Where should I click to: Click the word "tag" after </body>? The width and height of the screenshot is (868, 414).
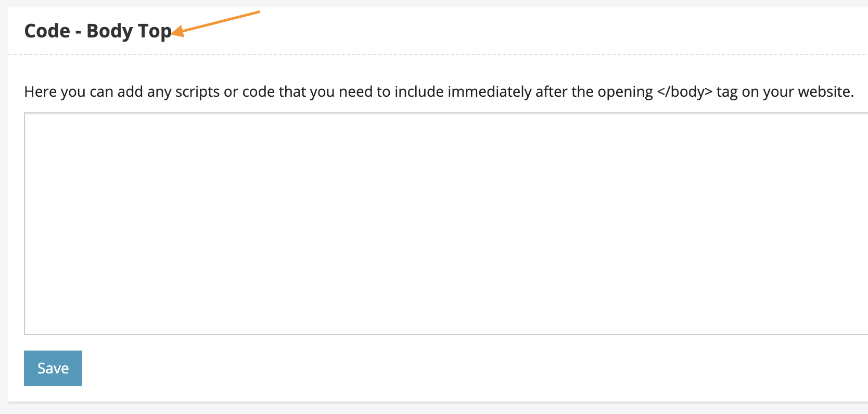(x=727, y=92)
